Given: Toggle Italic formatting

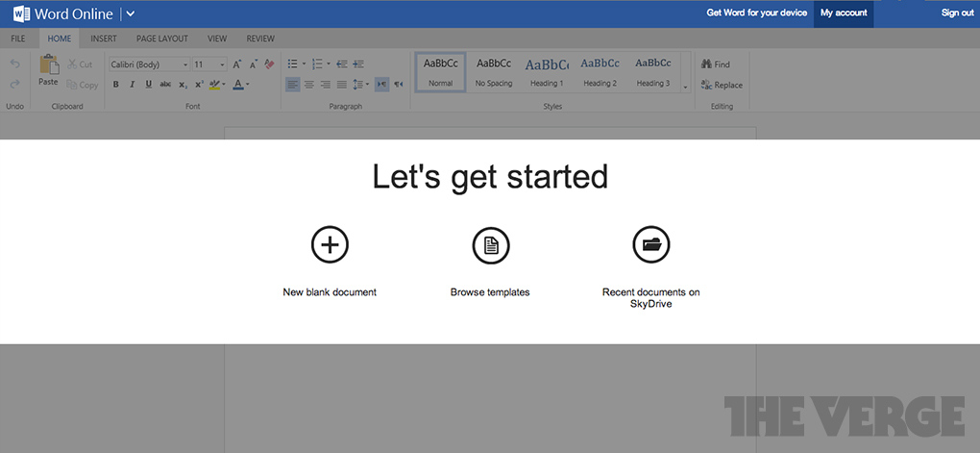Looking at the screenshot, I should point(133,85).
